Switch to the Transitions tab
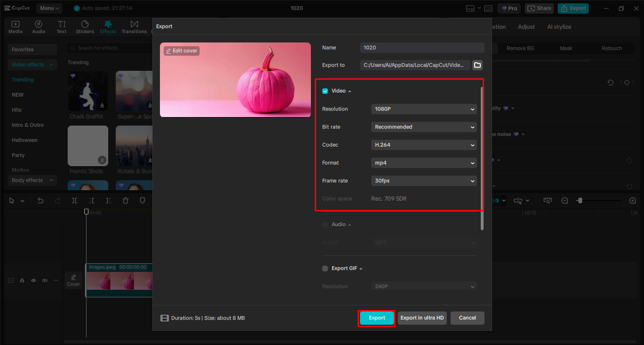This screenshot has width=644, height=345. click(x=134, y=26)
